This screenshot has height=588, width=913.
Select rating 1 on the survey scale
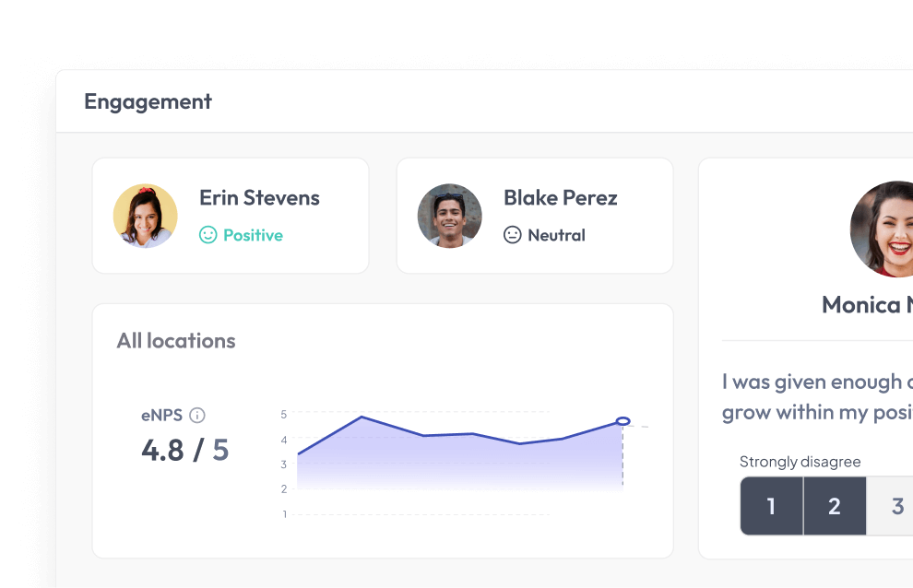tap(772, 506)
